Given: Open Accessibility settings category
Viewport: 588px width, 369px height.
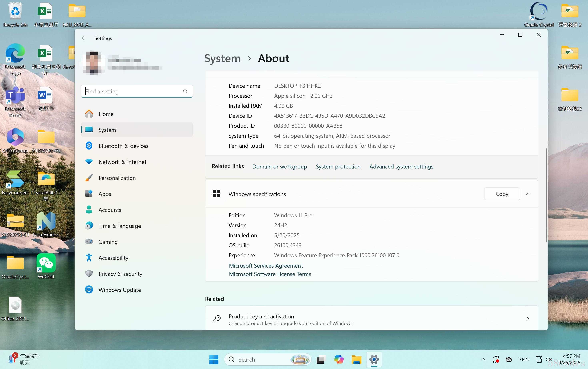Looking at the screenshot, I should 137,258.
